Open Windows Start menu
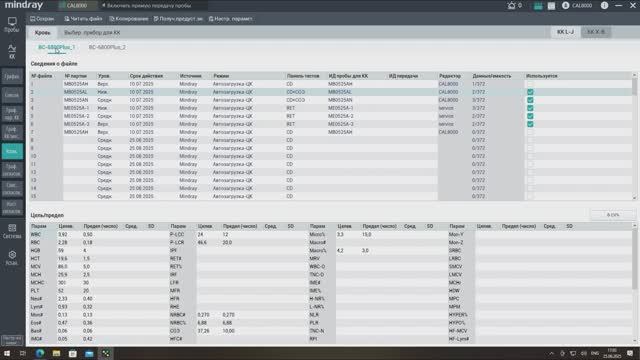The height and width of the screenshot is (360, 640). click(7, 353)
